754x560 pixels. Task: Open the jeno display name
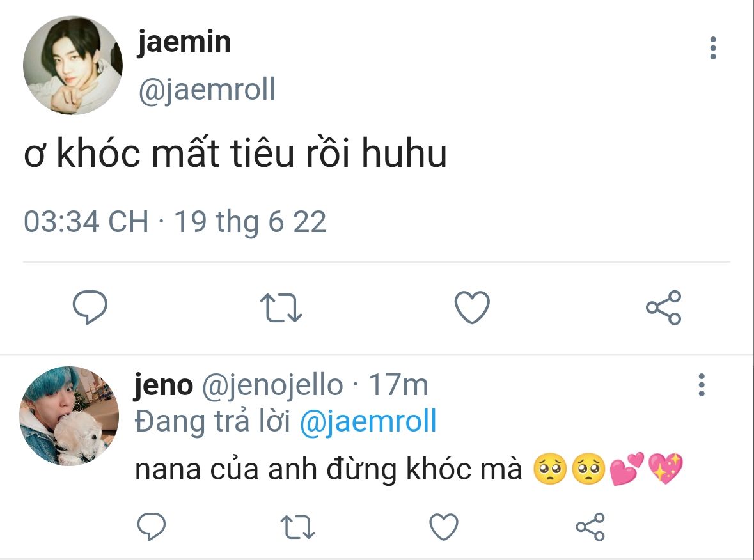164,385
